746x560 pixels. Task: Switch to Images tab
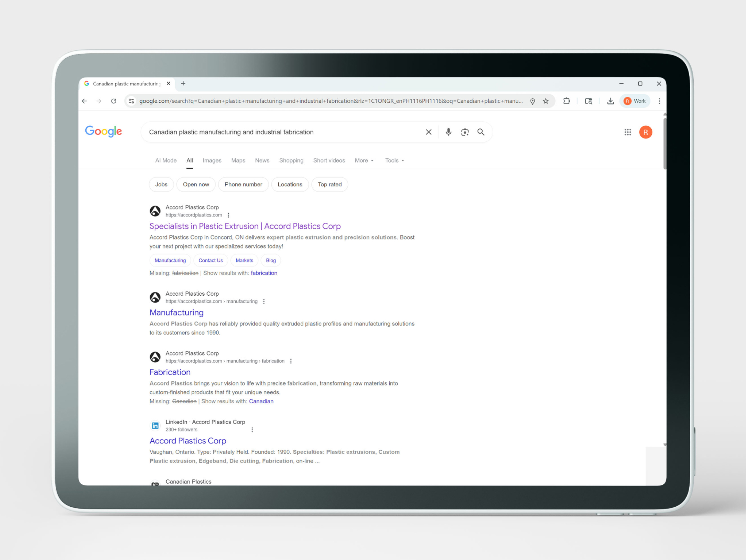click(212, 161)
